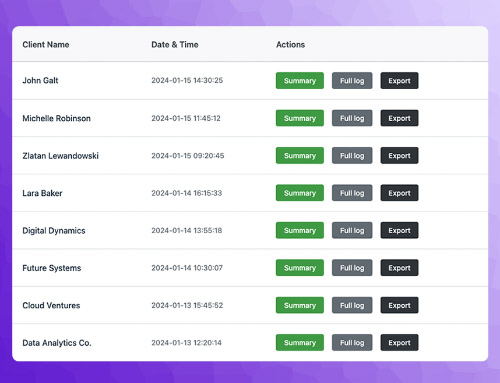Export Zlatan Lewandowski's record
The width and height of the screenshot is (500, 383).
point(399,156)
